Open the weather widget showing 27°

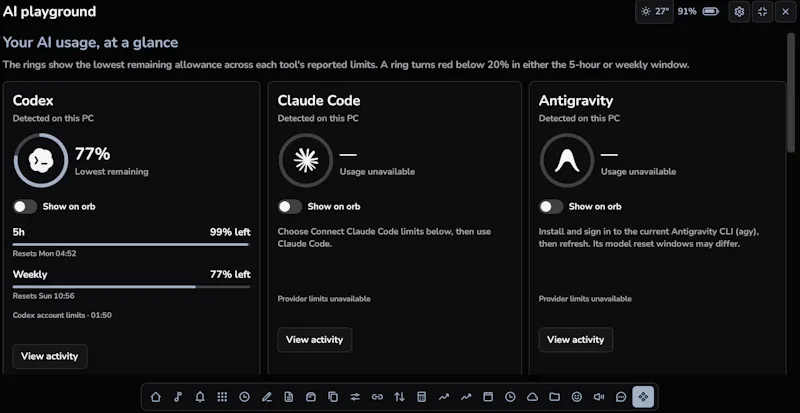(655, 12)
